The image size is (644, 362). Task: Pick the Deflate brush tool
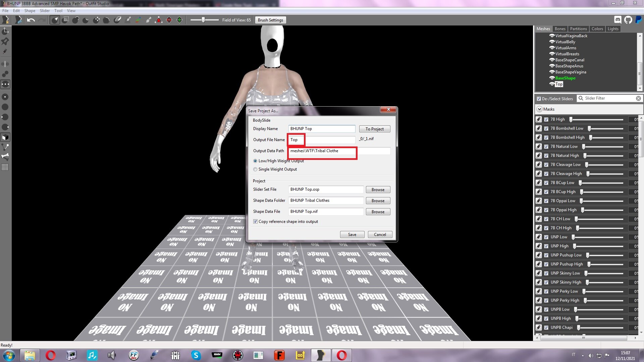(86, 20)
